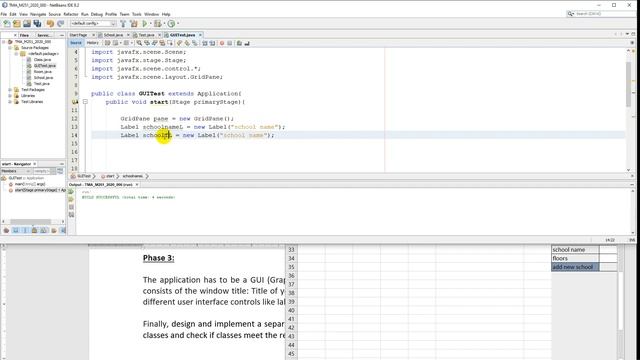
Task: Click the 'add new school' spreadsheet cell
Action: 575,267
